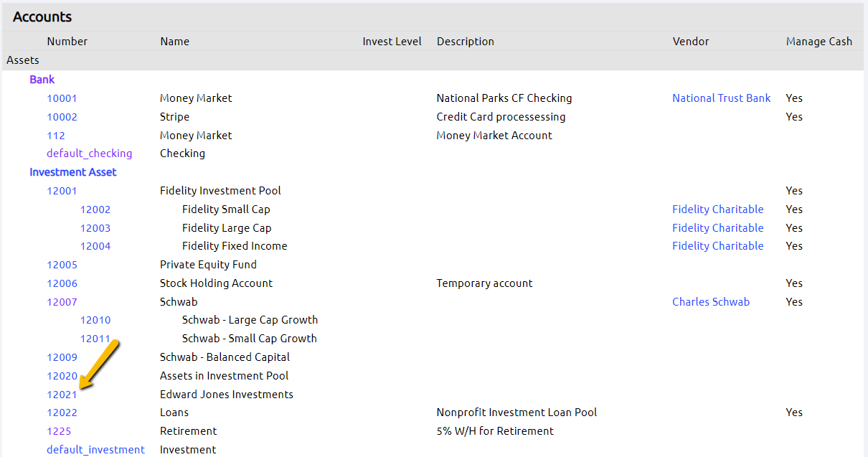Open the default_checking account link

pyautogui.click(x=90, y=154)
